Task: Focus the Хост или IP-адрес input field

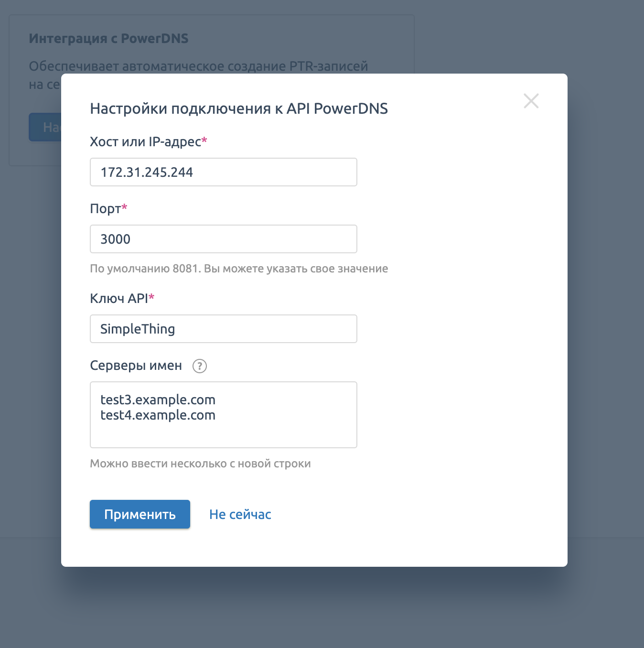Action: tap(223, 172)
